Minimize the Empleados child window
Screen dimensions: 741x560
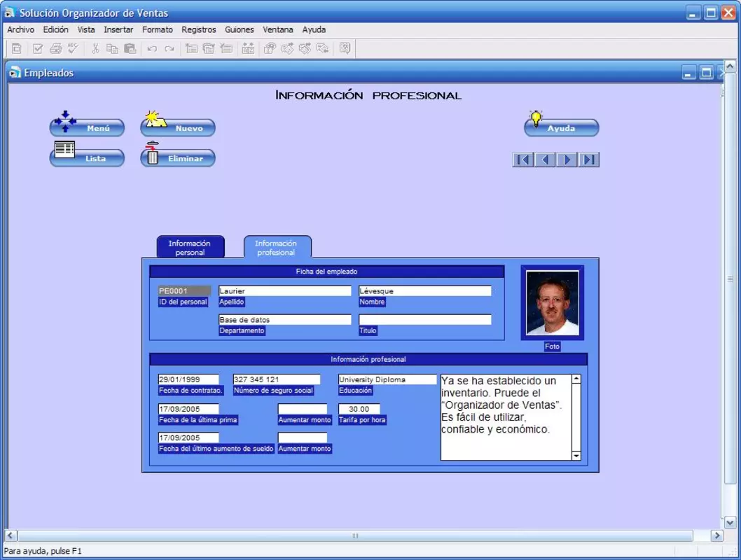pos(689,73)
